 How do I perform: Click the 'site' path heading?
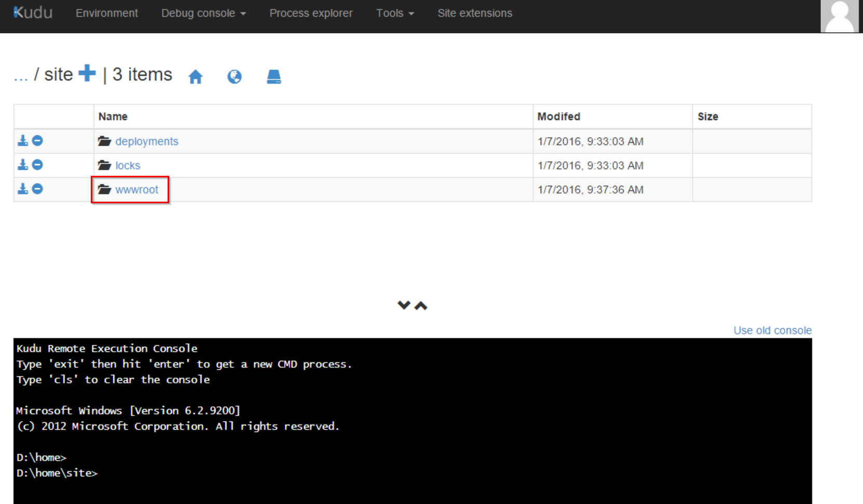59,75
